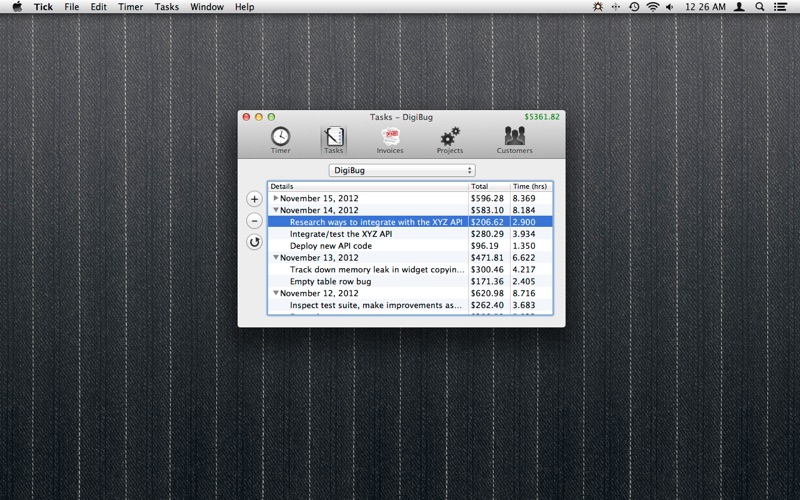The height and width of the screenshot is (500, 800).
Task: Open the Tasks menu in menu bar
Action: (167, 7)
